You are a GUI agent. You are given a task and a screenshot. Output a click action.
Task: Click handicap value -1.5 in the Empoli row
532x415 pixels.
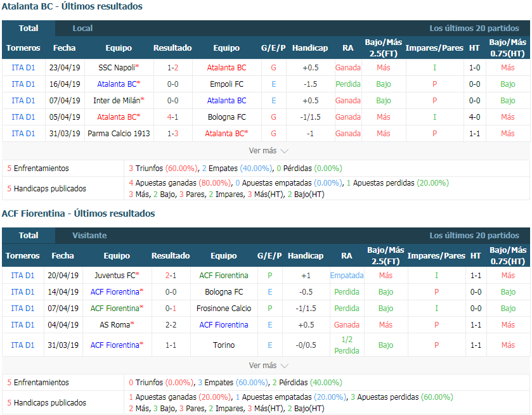point(311,84)
